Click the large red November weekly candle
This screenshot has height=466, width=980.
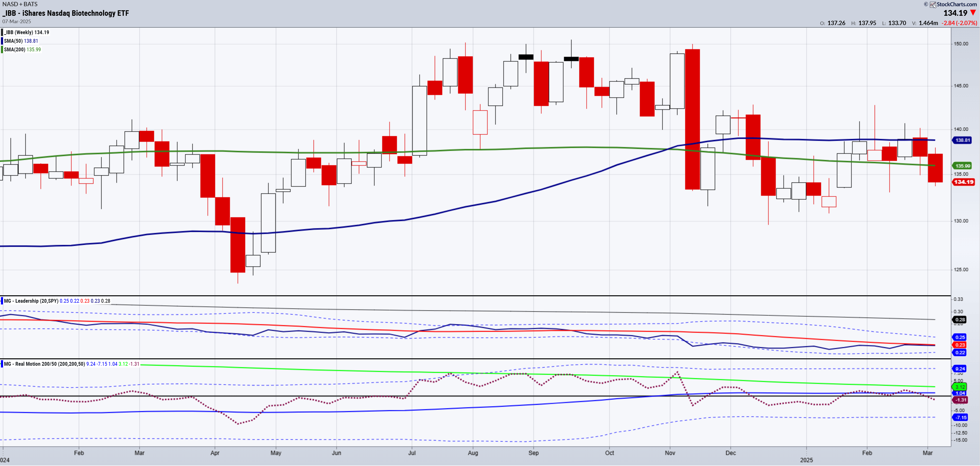pos(692,119)
